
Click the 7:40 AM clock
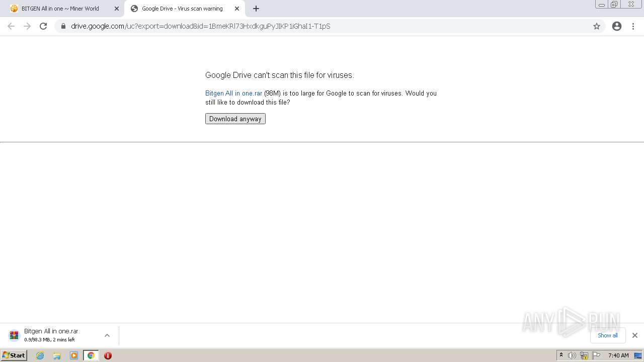click(x=618, y=355)
